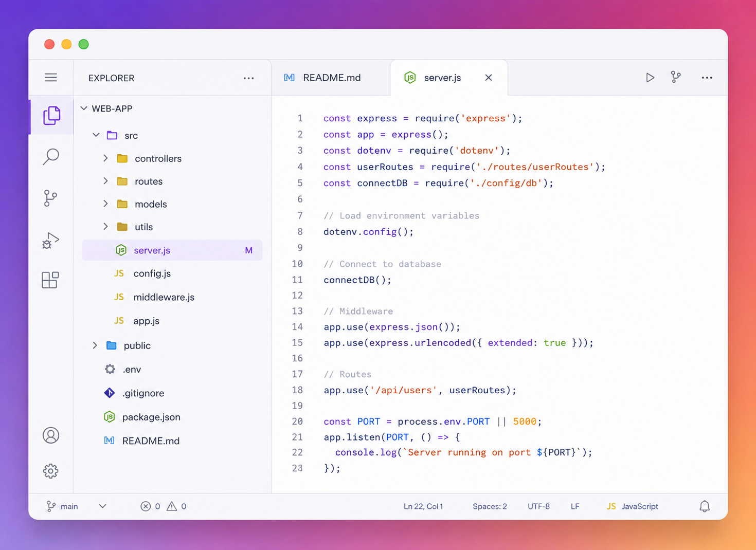Viewport: 756px width, 550px height.
Task: Click Spaces: 2 indentation setting
Action: click(x=490, y=506)
